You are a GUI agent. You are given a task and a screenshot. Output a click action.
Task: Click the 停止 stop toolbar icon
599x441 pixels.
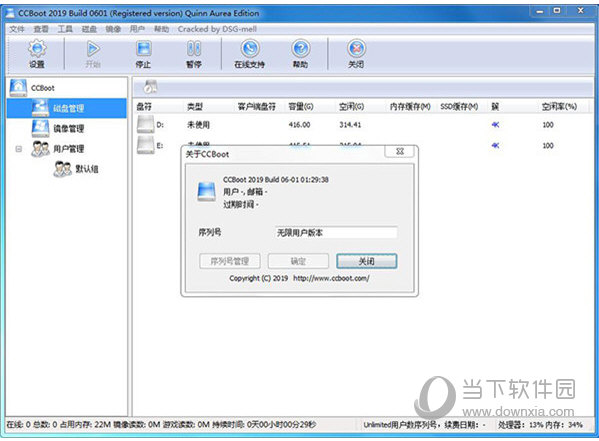tap(144, 49)
